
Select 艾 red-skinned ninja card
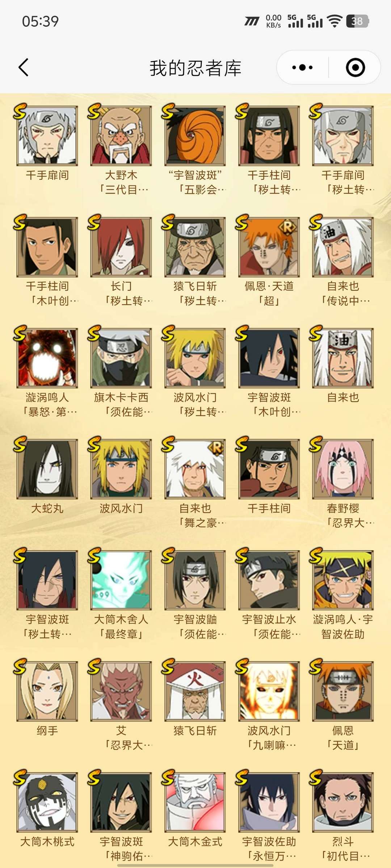(121, 691)
